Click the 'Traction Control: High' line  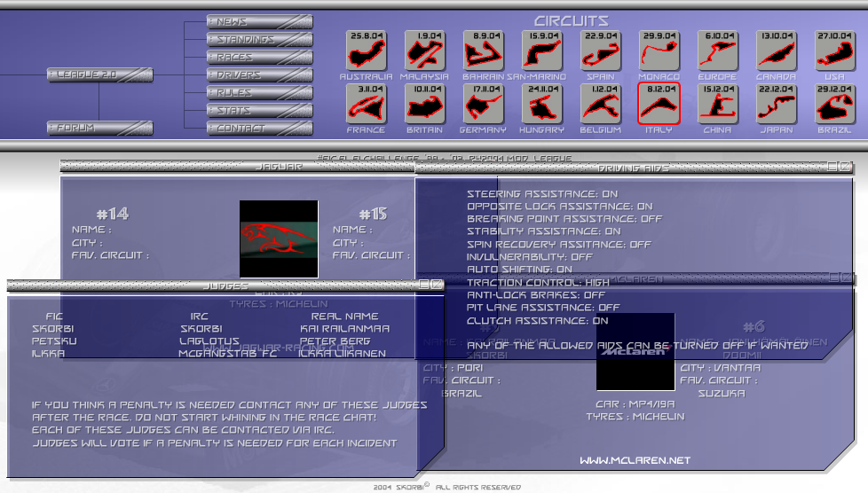click(538, 282)
